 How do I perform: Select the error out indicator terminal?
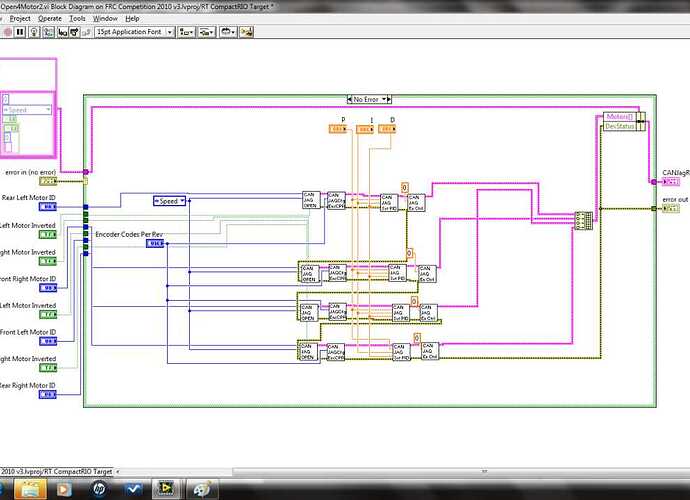point(671,209)
